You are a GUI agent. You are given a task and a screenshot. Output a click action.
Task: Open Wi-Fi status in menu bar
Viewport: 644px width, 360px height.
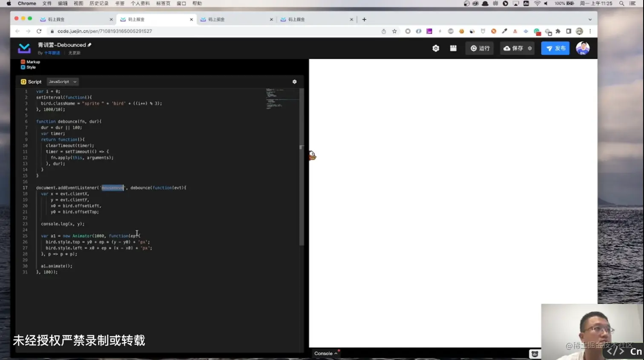(x=537, y=3)
